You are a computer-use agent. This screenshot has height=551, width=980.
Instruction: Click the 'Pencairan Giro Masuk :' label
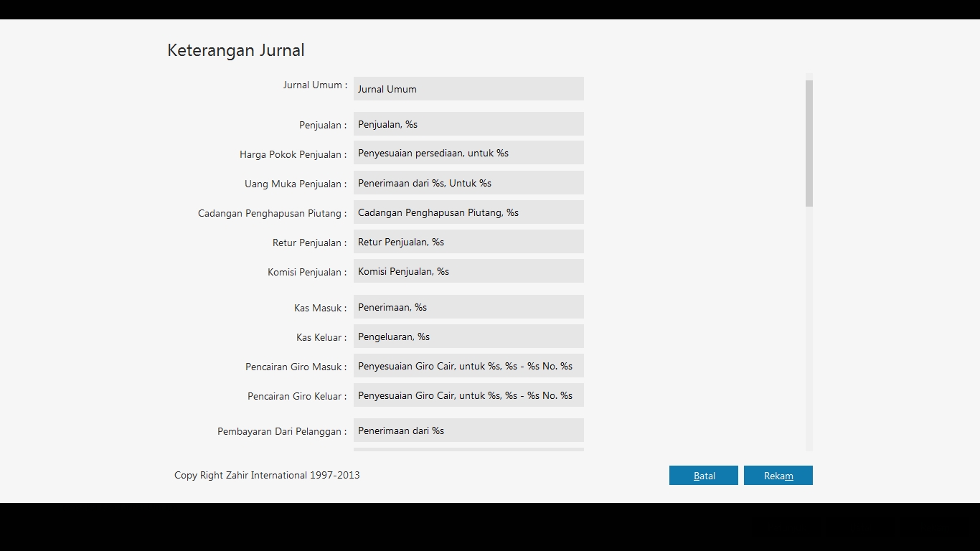pyautogui.click(x=296, y=367)
